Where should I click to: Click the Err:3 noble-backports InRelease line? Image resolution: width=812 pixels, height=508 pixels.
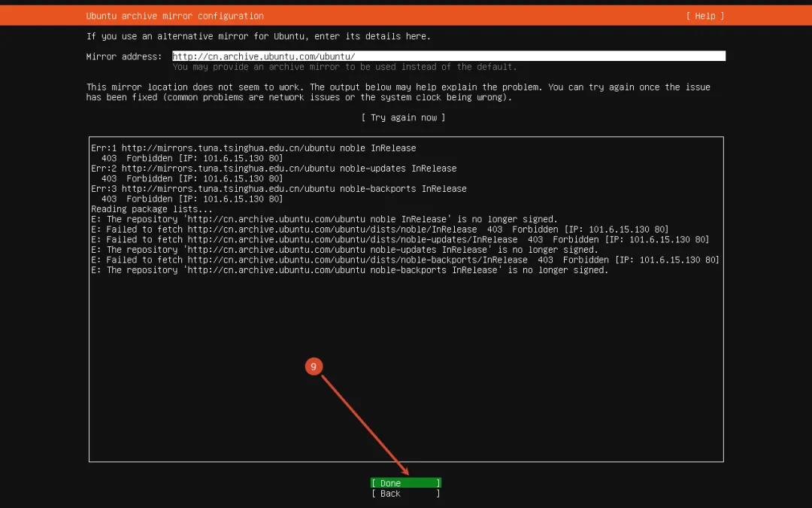[x=279, y=189]
